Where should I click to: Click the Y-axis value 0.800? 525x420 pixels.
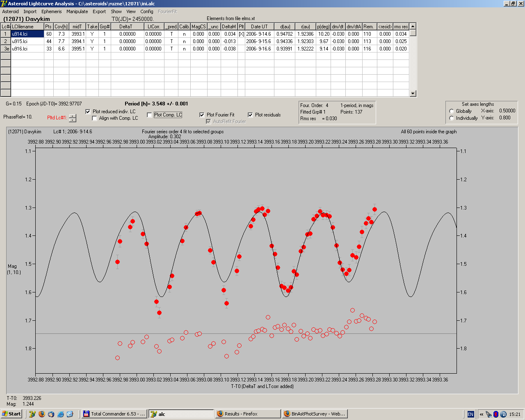505,118
